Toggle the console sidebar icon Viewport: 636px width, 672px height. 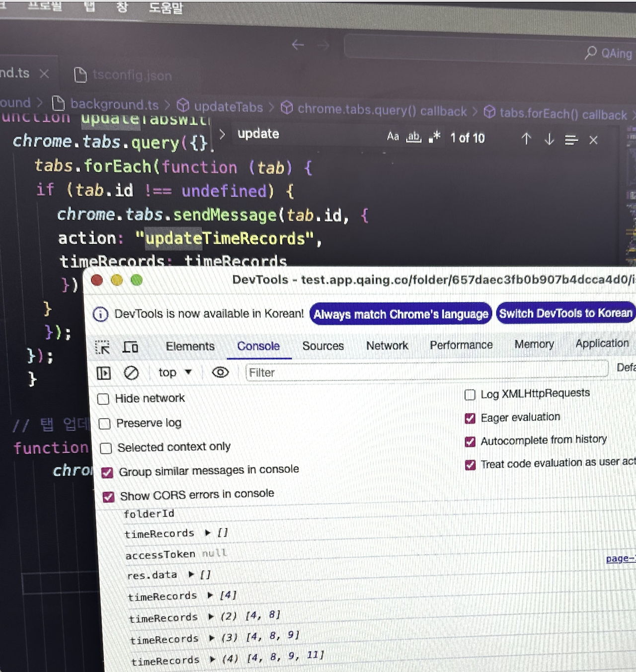tap(103, 373)
